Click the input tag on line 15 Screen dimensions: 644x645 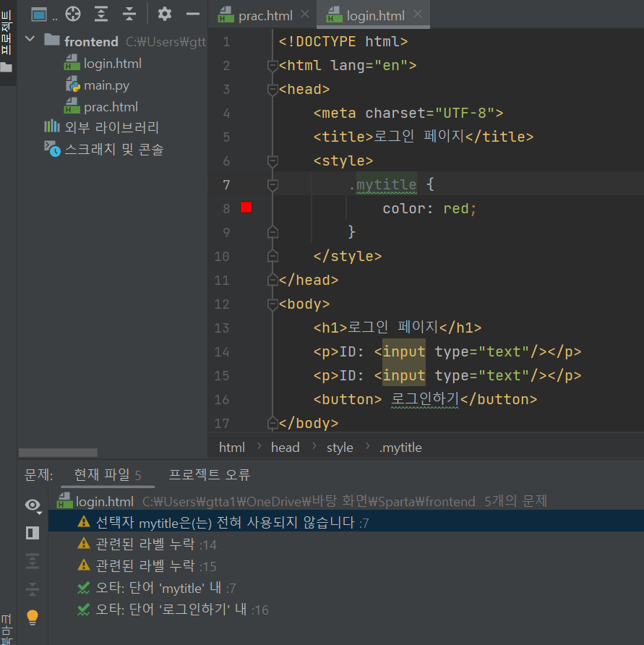[404, 375]
